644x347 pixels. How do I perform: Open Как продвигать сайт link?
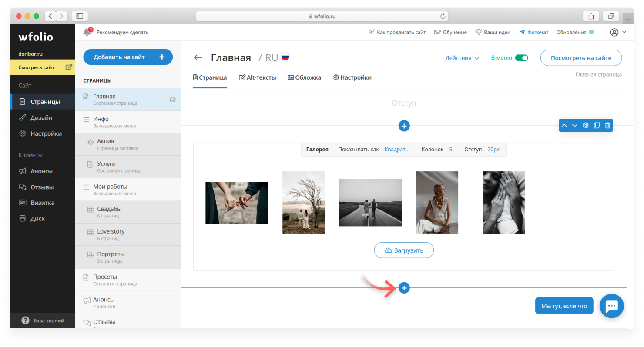pyautogui.click(x=397, y=32)
